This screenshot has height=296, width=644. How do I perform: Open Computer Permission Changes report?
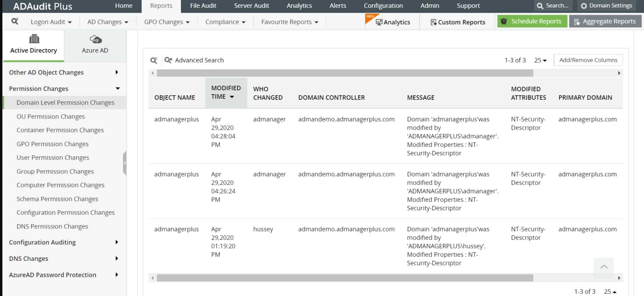(x=60, y=185)
